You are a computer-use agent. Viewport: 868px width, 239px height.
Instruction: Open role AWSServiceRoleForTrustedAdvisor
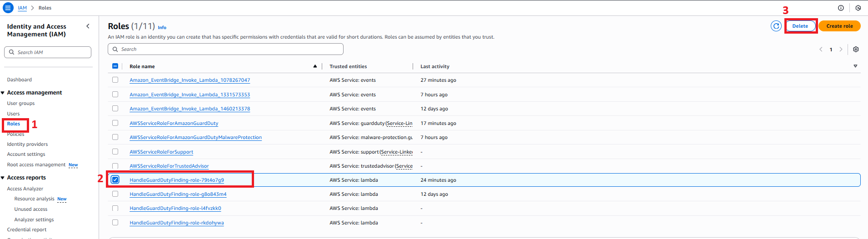tap(169, 166)
